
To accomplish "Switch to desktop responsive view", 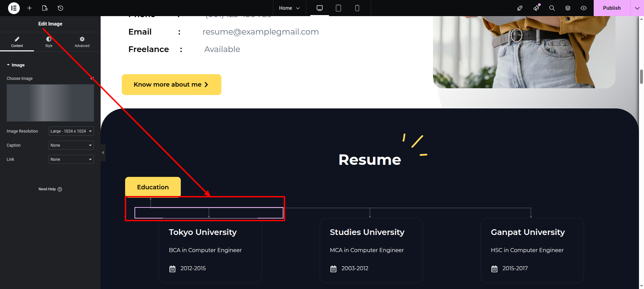I will click(320, 8).
